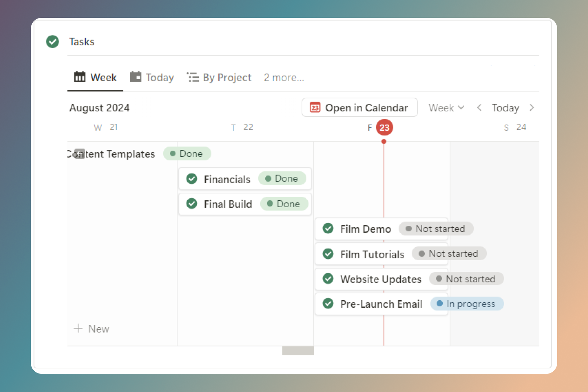This screenshot has width=588, height=392.
Task: Toggle completion on the Film Tutorials task
Action: pyautogui.click(x=328, y=254)
